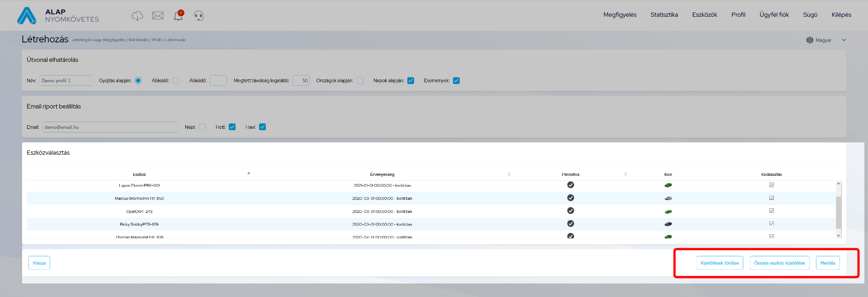The width and height of the screenshot is (868, 297).
Task: Expand the Magyar language dropdown
Action: [844, 40]
